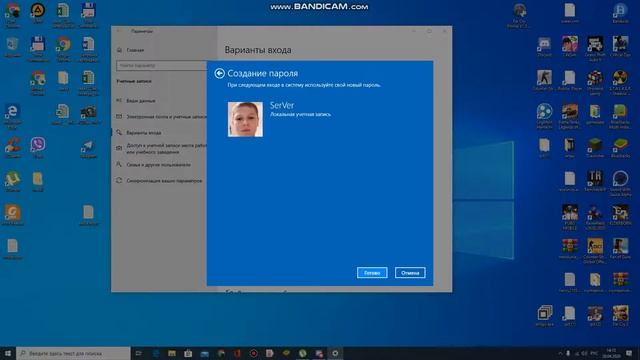Open TLauncher Minecraft block shortcut
Screen dimensions: 640x360
[x=595, y=148]
